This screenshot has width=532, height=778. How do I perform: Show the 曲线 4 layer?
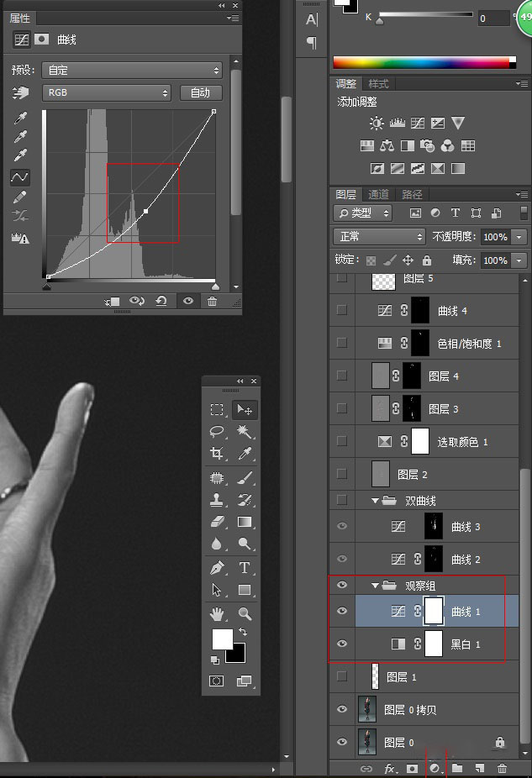tap(342, 310)
